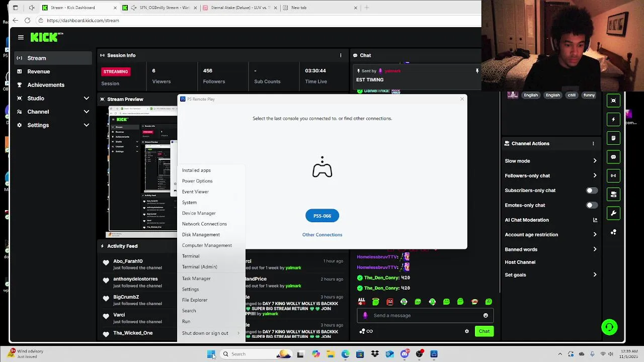The image size is (644, 362).
Task: Click the Windows Start button
Action: 211,354
